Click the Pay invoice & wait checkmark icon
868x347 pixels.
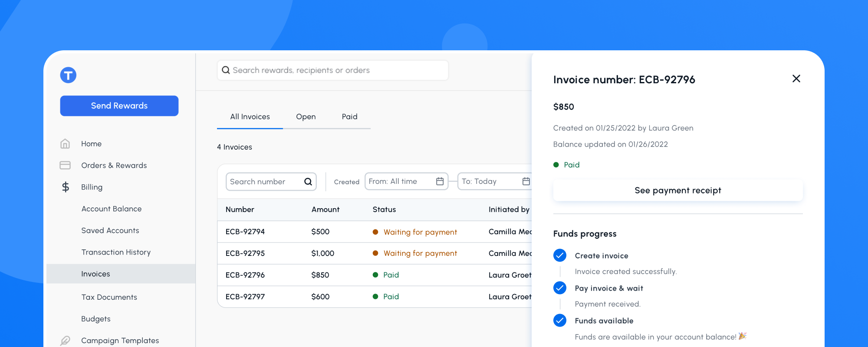coord(560,288)
